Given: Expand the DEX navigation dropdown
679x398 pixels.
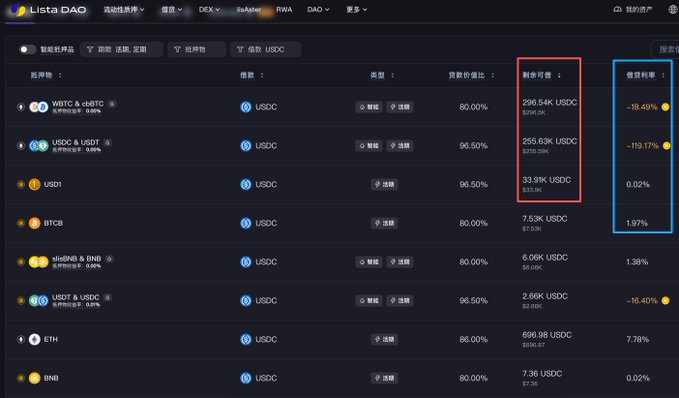Looking at the screenshot, I should 209,10.
